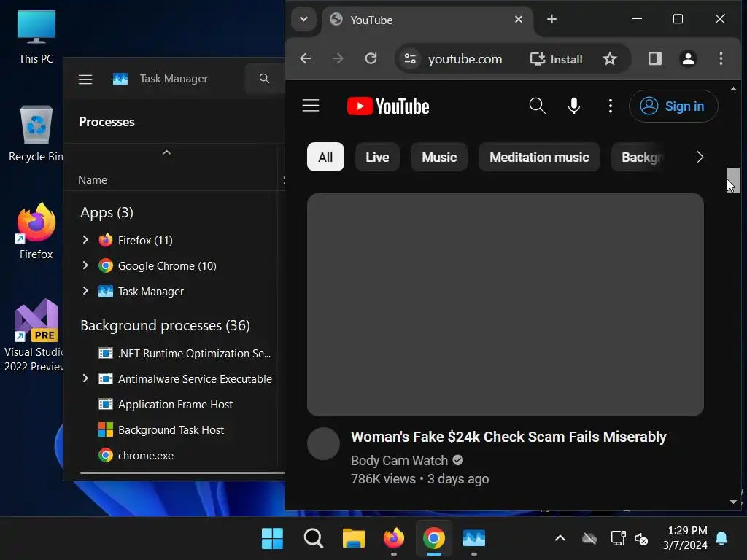
Task: Expand Task Manager process group
Action: [x=85, y=291]
